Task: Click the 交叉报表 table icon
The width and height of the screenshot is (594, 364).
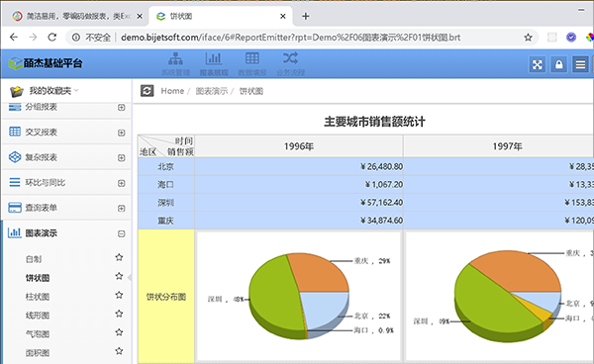Action: 15,132
